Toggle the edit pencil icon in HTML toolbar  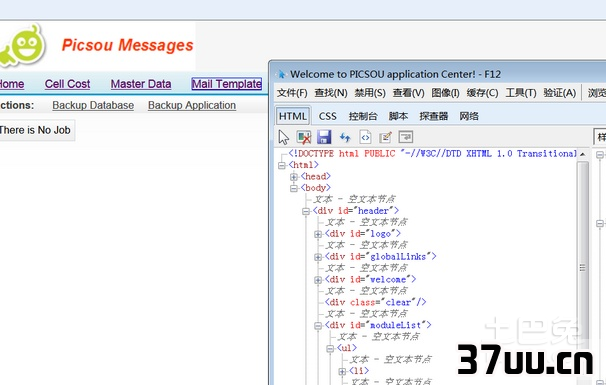[385, 137]
